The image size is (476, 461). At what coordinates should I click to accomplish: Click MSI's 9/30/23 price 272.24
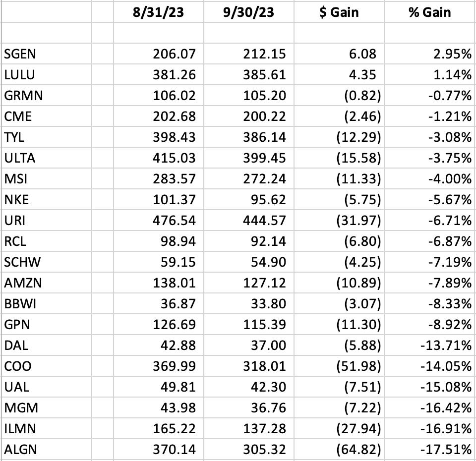coord(248,179)
